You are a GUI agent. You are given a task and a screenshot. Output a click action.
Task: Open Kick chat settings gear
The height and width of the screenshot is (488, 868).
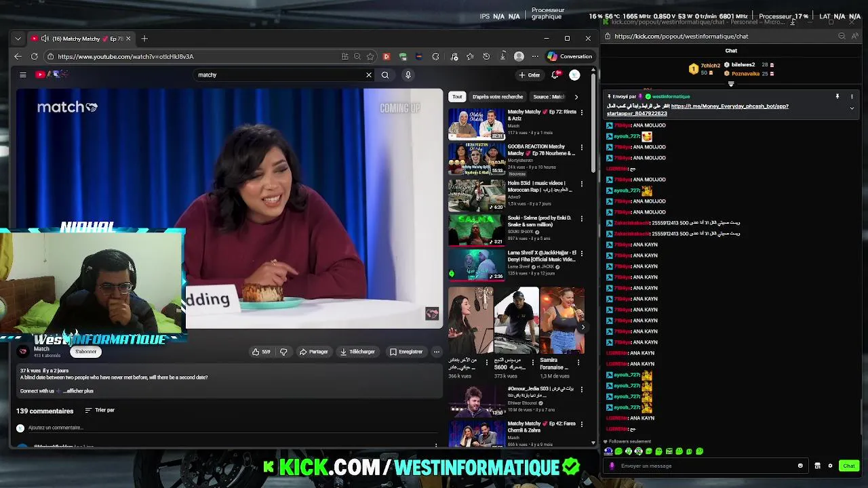[x=830, y=466]
